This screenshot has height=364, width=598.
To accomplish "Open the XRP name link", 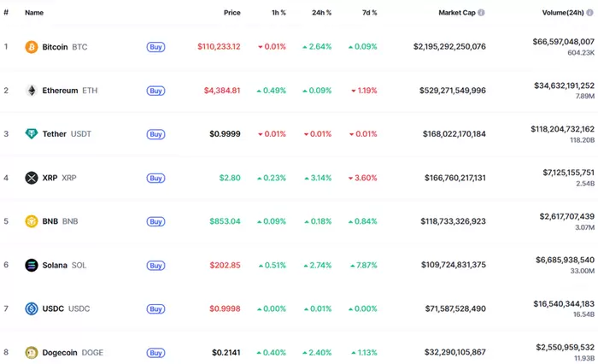I will click(x=50, y=178).
